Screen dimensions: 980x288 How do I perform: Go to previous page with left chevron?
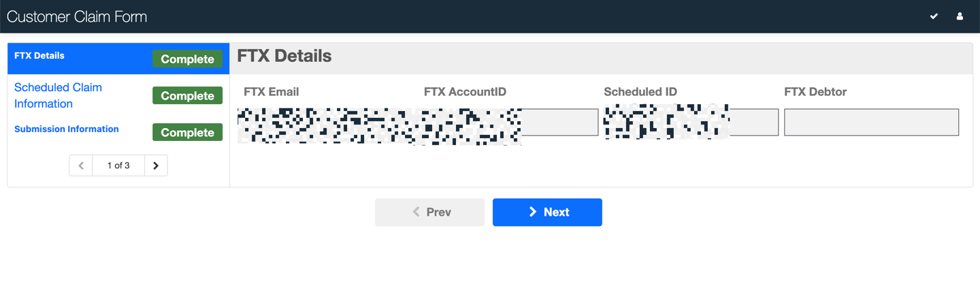point(81,165)
